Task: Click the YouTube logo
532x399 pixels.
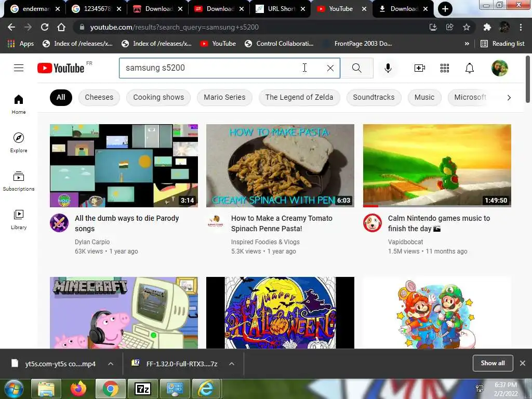Action: 61,68
